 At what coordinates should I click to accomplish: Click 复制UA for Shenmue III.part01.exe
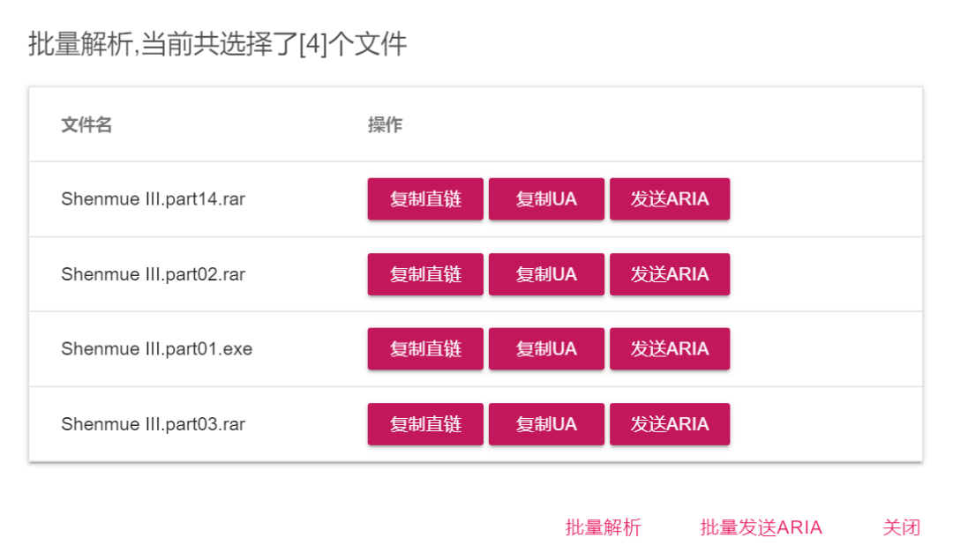[546, 349]
